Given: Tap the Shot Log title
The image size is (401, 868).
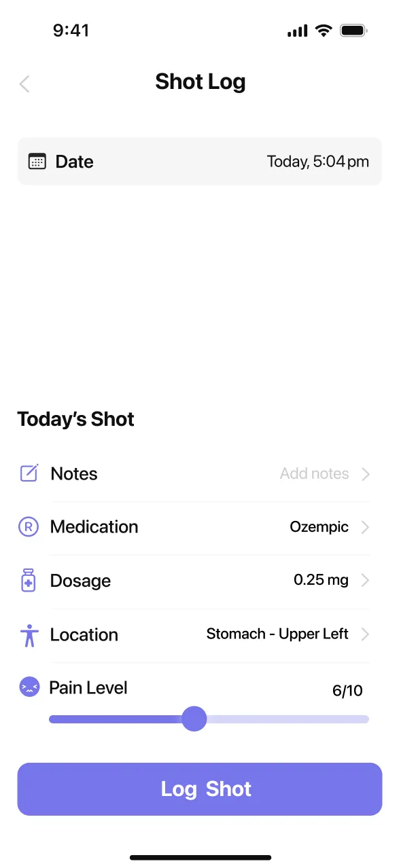Looking at the screenshot, I should pyautogui.click(x=201, y=82).
